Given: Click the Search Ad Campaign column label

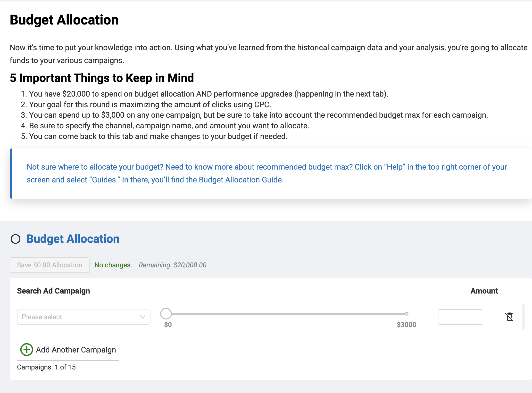Looking at the screenshot, I should tap(53, 291).
